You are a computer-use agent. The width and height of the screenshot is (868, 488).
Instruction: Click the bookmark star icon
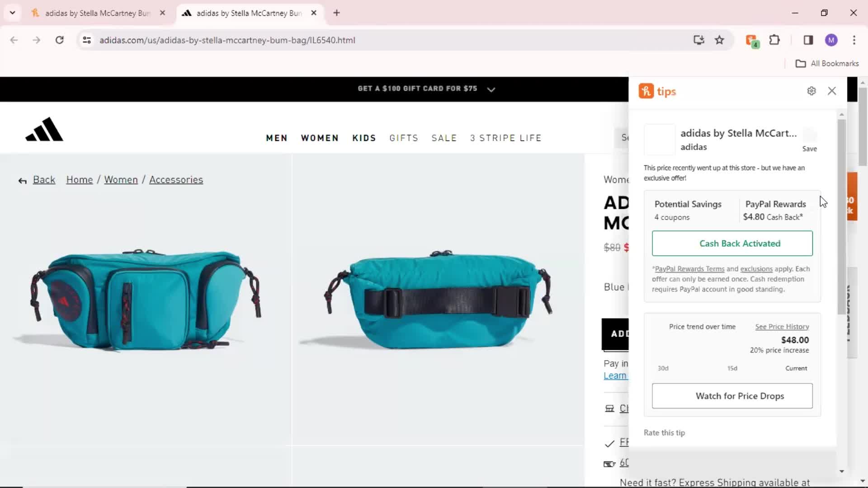[720, 40]
